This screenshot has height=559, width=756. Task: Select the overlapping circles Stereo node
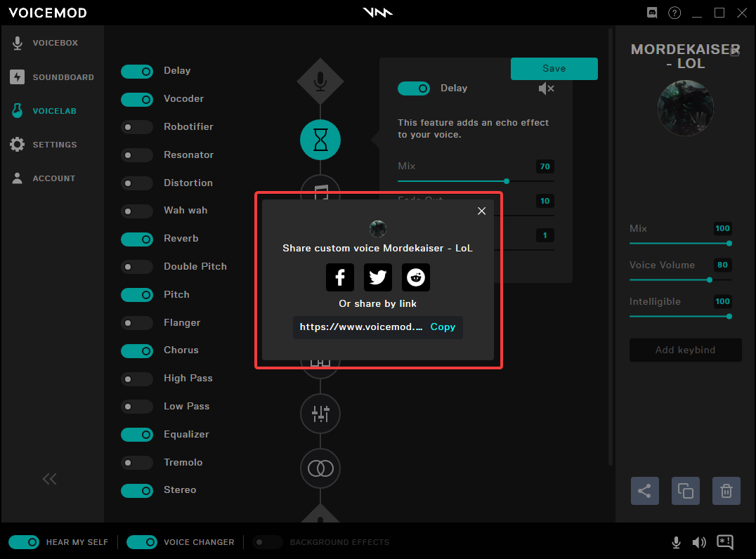(320, 468)
